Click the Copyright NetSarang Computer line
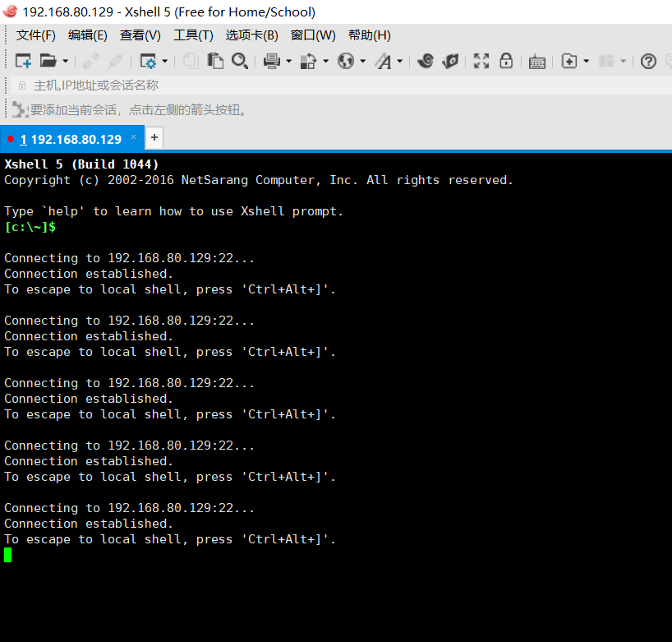Image resolution: width=672 pixels, height=642 pixels. pos(259,180)
